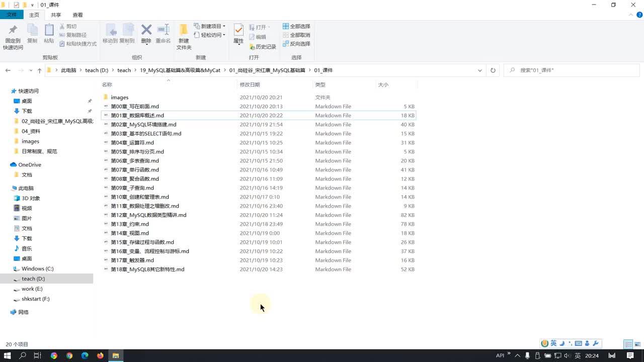Click 19_MySQL基础篇&高级篇&MyCat breadcrumb
Image resolution: width=644 pixels, height=362 pixels.
point(180,70)
